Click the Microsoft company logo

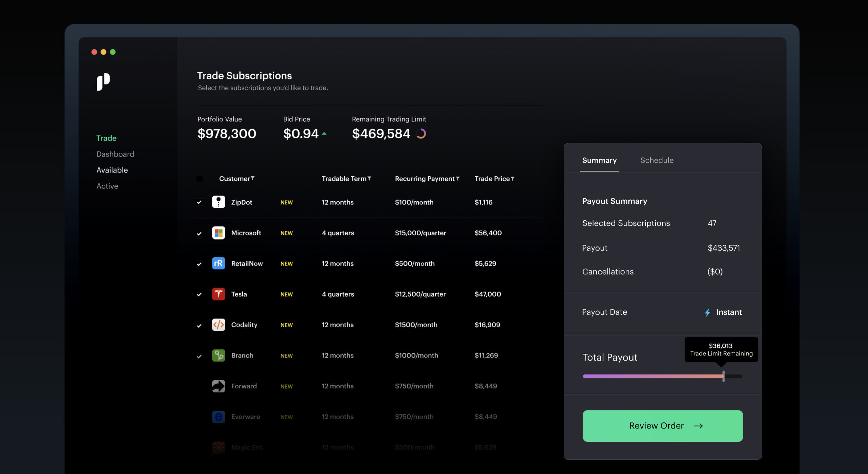(219, 233)
